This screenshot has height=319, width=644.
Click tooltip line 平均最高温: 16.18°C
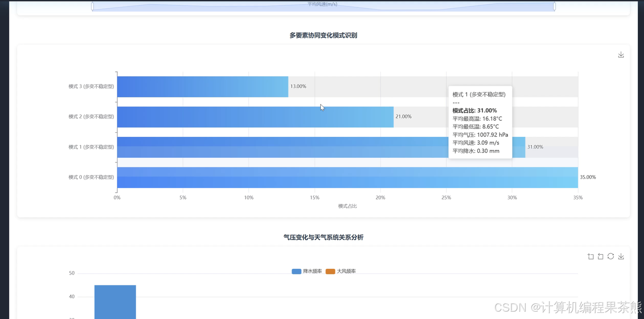click(x=477, y=119)
